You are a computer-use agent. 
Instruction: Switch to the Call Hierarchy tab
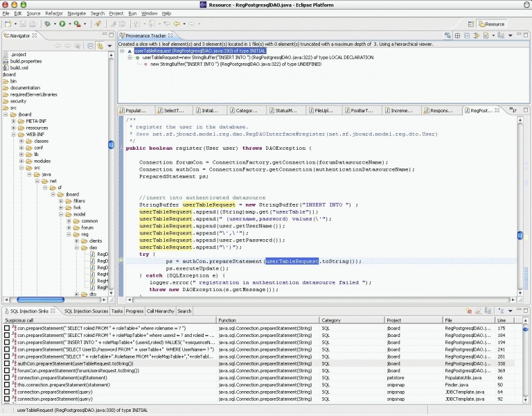tap(160, 311)
